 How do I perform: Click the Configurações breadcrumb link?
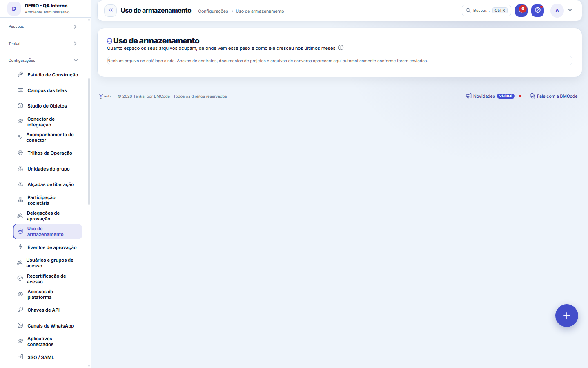click(213, 11)
